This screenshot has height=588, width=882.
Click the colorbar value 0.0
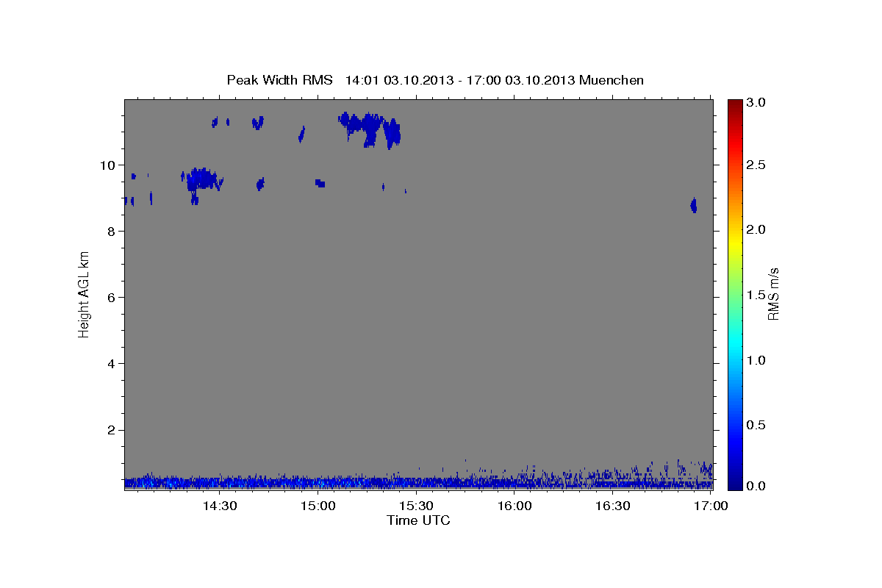click(756, 486)
